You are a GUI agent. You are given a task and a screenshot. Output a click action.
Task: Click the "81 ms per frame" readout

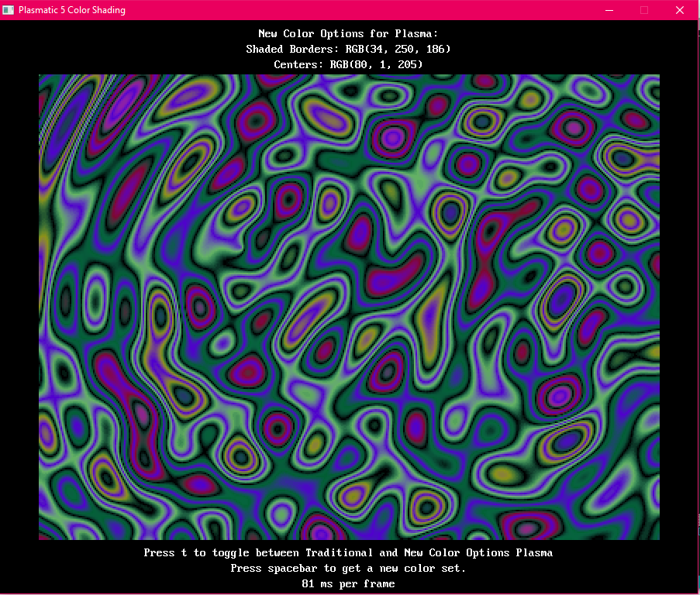tap(348, 583)
